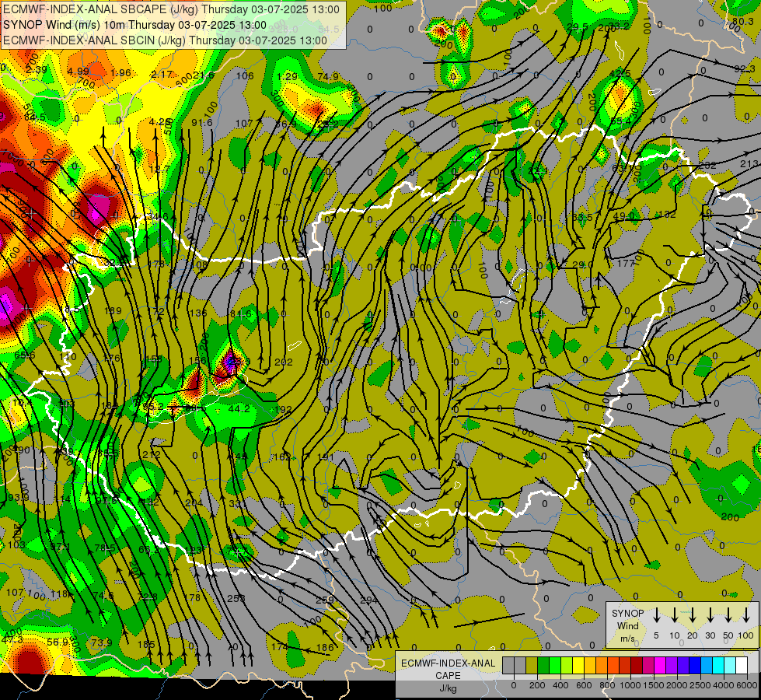Select the olive CAPE swatch before 200

click(x=532, y=665)
